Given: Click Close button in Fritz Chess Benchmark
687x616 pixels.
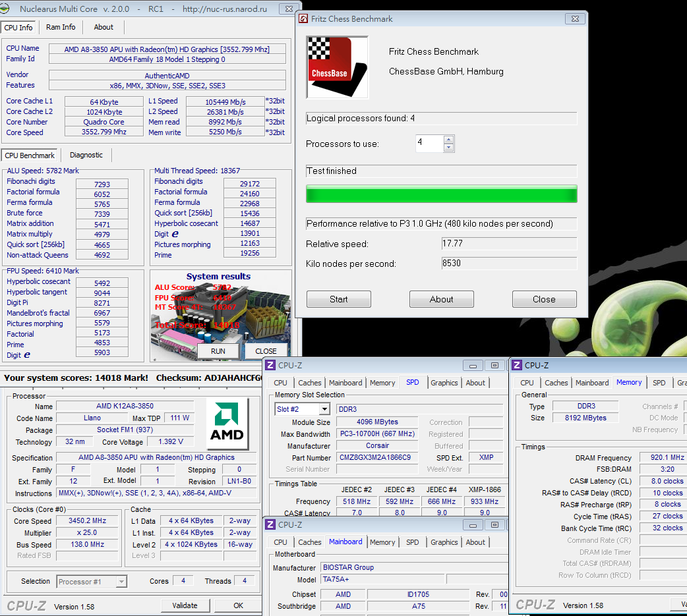Looking at the screenshot, I should pyautogui.click(x=544, y=300).
